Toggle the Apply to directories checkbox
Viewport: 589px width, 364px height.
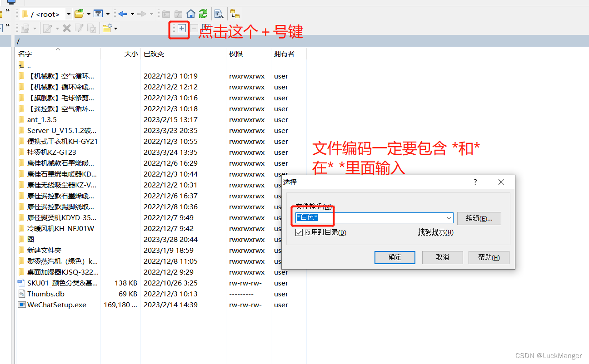tap(299, 232)
